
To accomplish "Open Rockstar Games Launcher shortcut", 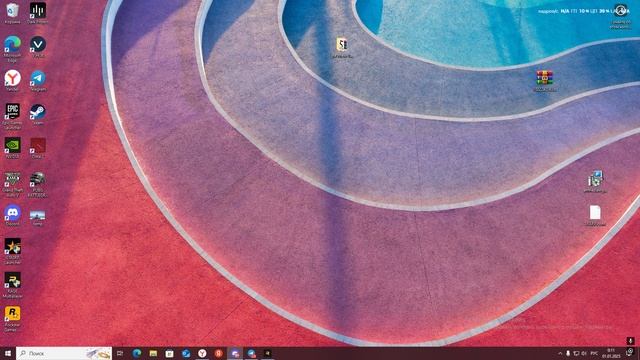I will pos(12,318).
